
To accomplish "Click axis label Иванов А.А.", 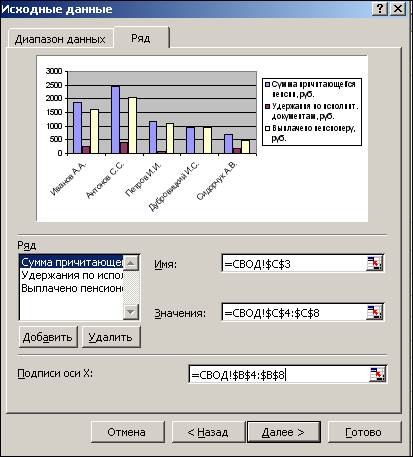I will (x=68, y=178).
